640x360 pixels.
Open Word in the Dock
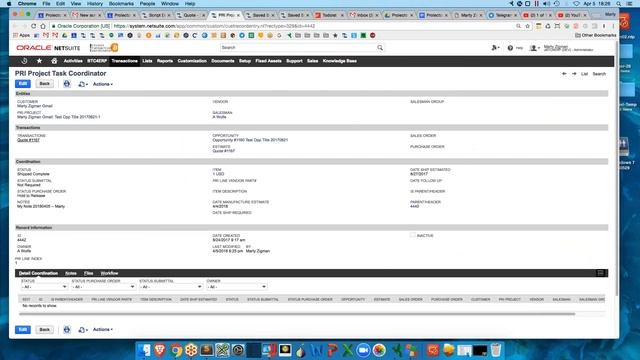(317, 350)
